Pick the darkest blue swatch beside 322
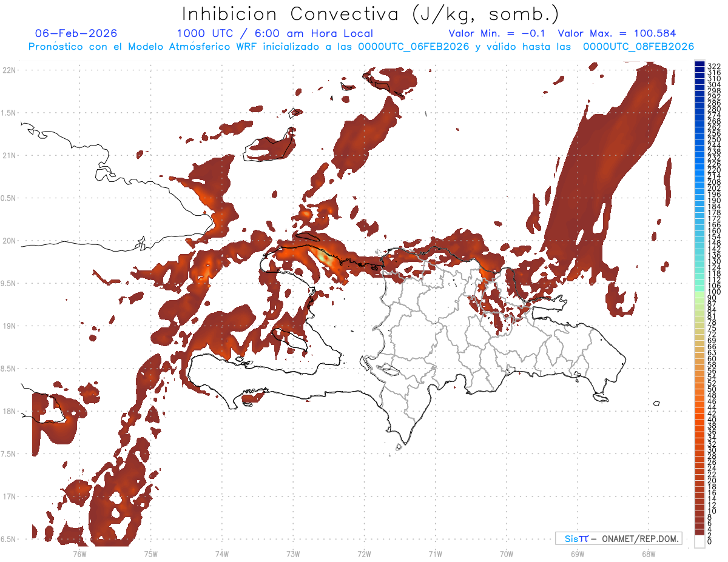 click(x=700, y=64)
